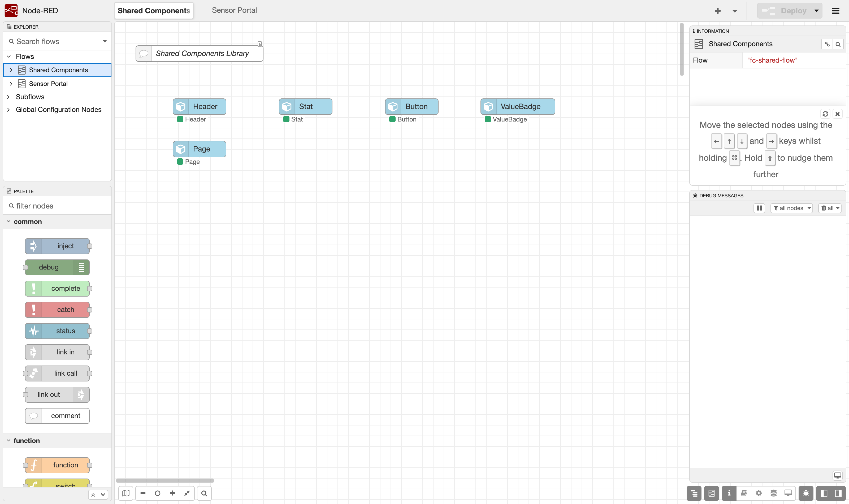This screenshot has height=504, width=849.
Task: Zoom in on the canvas
Action: pos(172,493)
